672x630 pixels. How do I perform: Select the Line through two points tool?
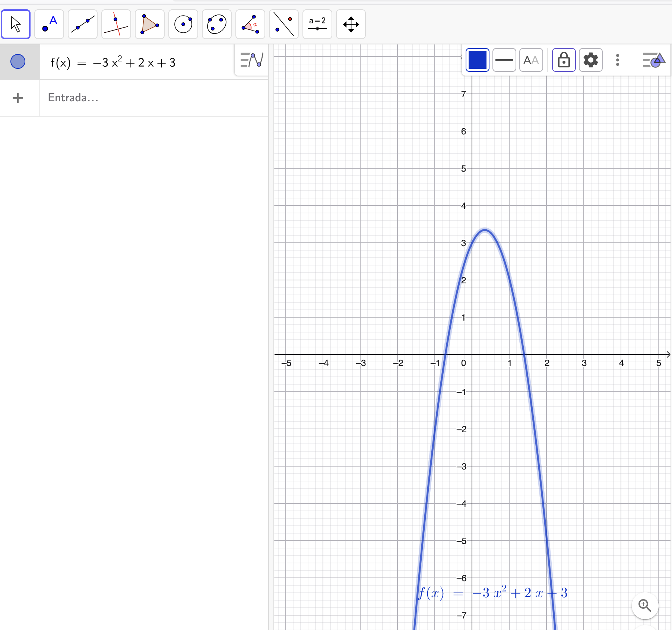pyautogui.click(x=83, y=25)
